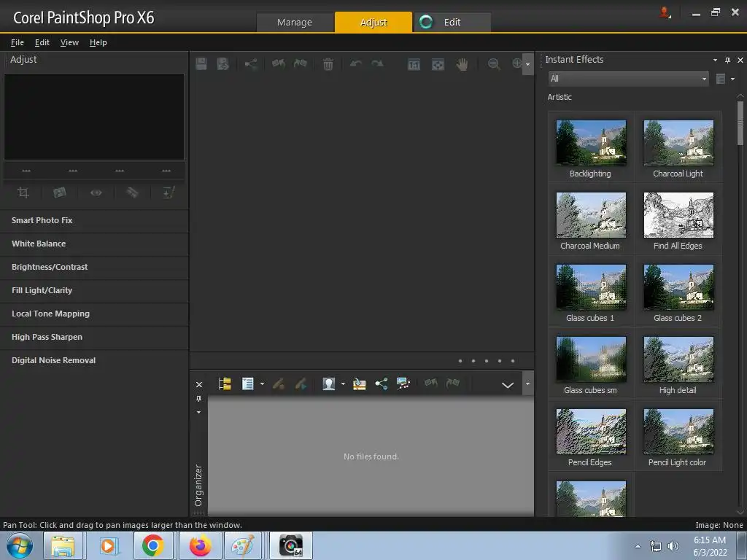Open Digital Noise Removal adjustment
747x560 pixels.
tap(94, 360)
